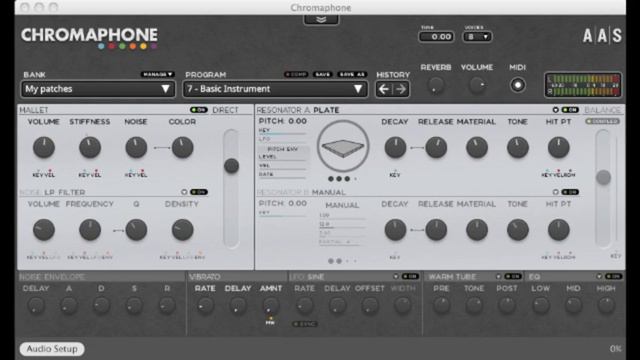Toggle the Noise LP Filter ON switch
The width and height of the screenshot is (640, 360).
tap(199, 192)
